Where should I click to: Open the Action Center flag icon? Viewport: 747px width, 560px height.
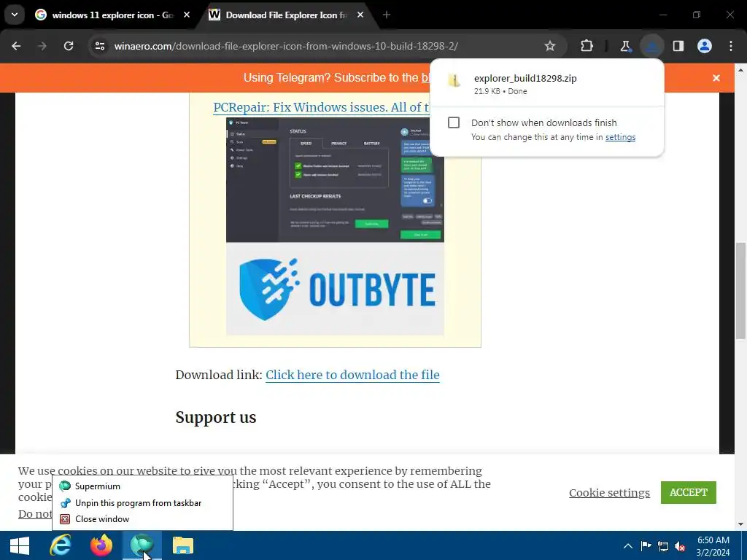[x=646, y=546]
